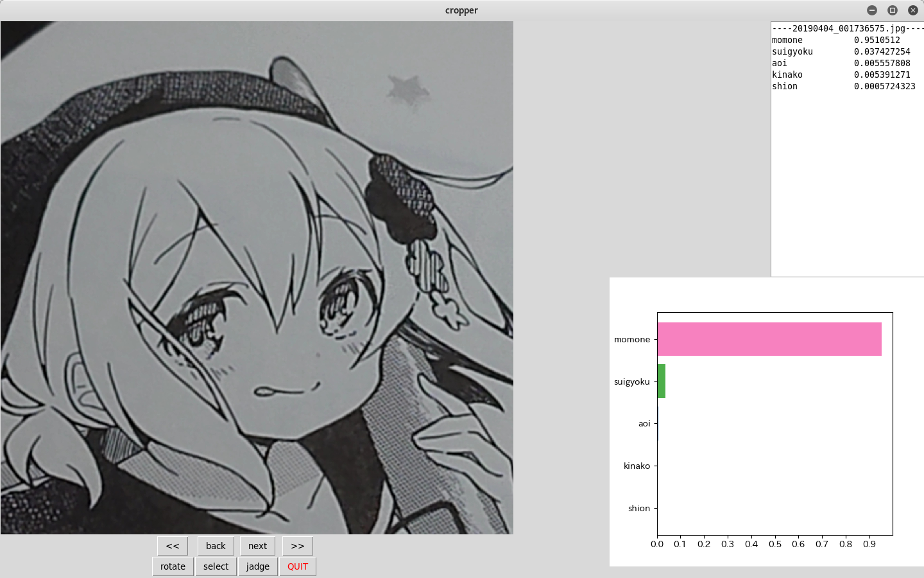Viewport: 924px width, 578px height.
Task: Click the shion label on chart axis
Action: (639, 508)
